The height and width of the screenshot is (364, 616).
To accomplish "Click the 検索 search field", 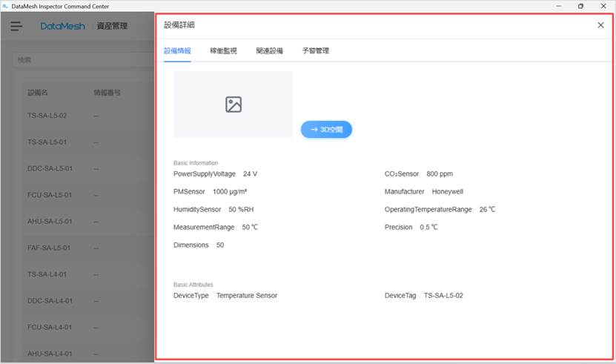I will (x=82, y=59).
